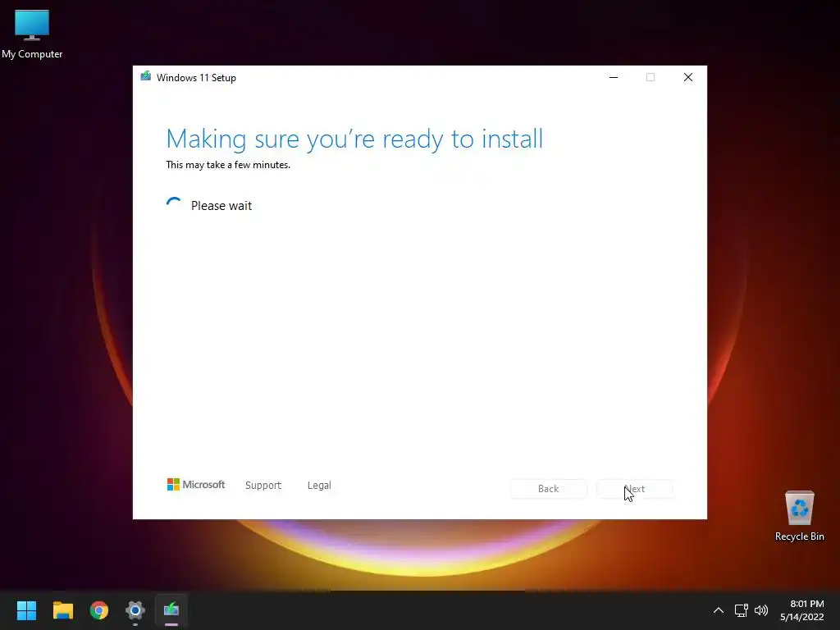This screenshot has height=630, width=840.
Task: Open network status tray icon
Action: click(741, 610)
